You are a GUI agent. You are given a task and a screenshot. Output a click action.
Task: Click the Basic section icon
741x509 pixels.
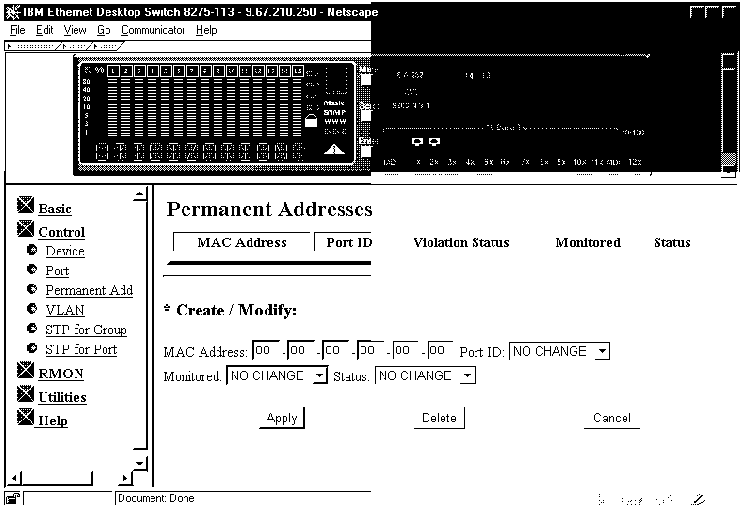[x=27, y=206]
